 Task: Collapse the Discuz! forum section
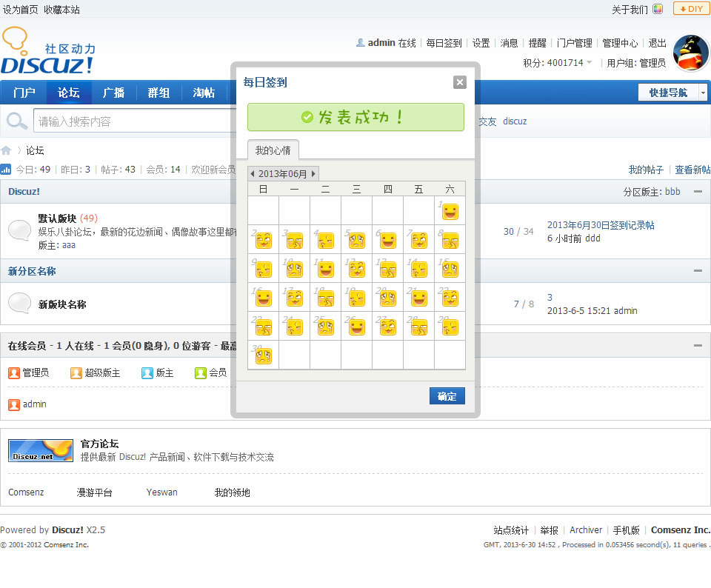coord(697,192)
